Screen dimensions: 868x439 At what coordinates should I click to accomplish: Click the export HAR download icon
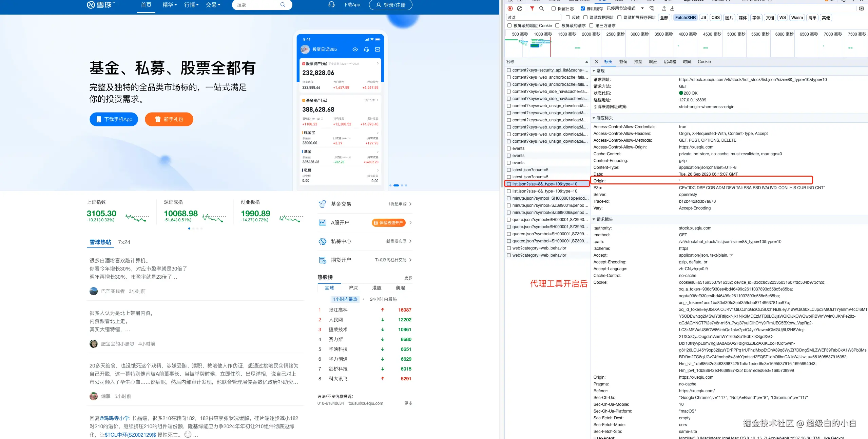(x=672, y=8)
